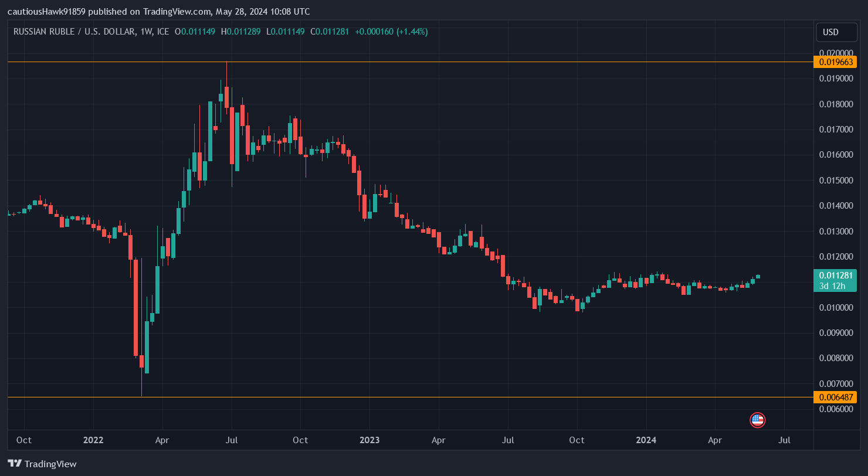Click the 0.020000 price scale label
Viewport: 868px width, 476px height.
coord(836,53)
